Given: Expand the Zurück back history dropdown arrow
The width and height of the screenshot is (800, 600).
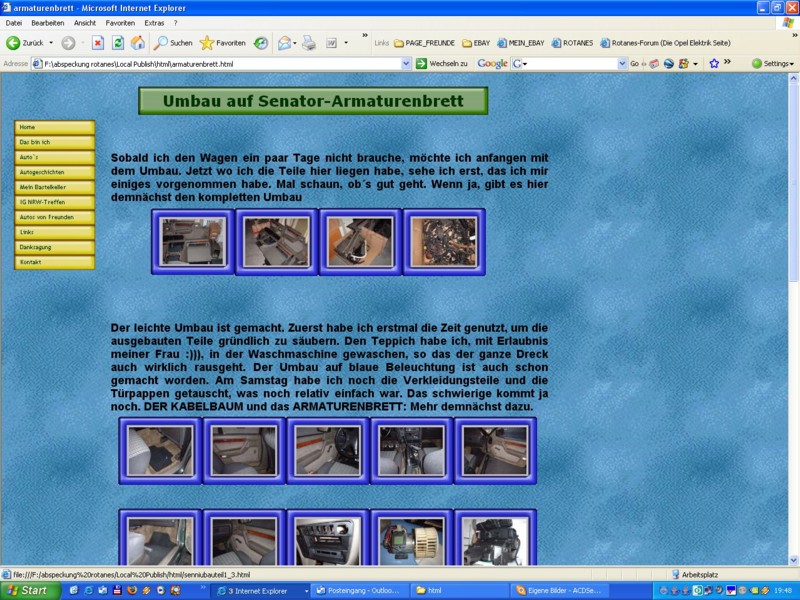Looking at the screenshot, I should (51, 43).
